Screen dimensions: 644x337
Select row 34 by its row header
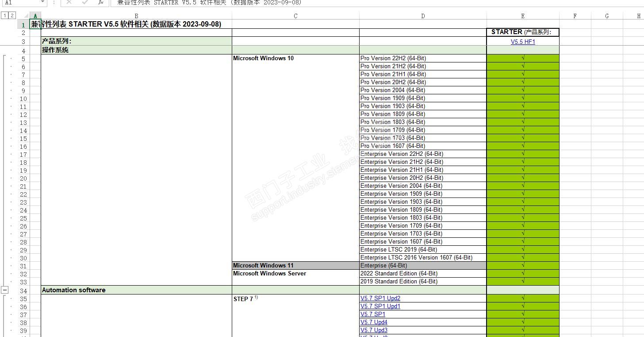[x=23, y=291]
